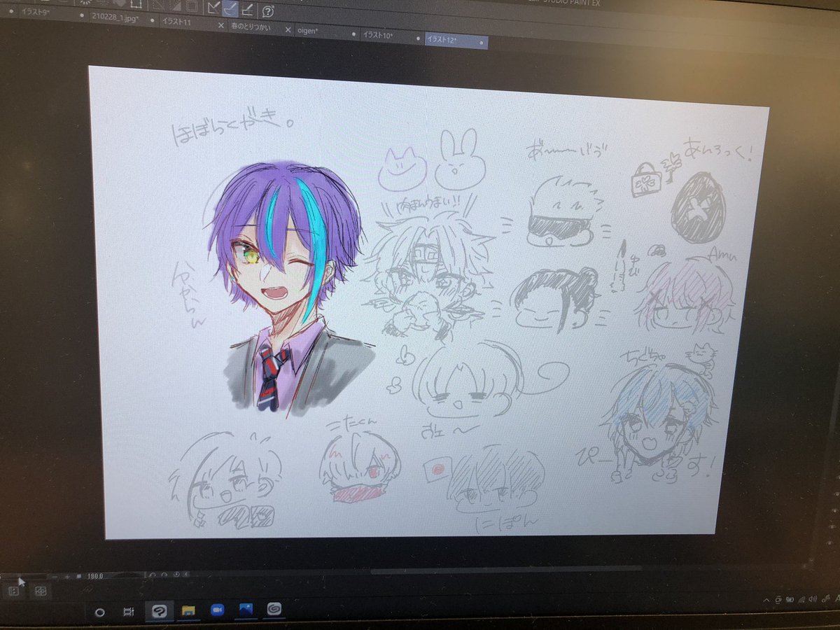
Task: Toggle the snap icon left of highlighted one
Action: [213, 8]
